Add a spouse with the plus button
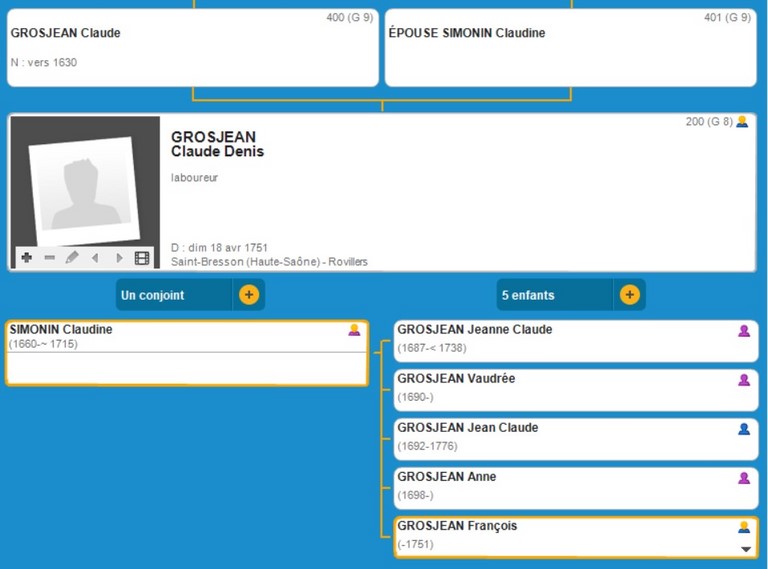Image resolution: width=768 pixels, height=569 pixels. click(x=249, y=295)
